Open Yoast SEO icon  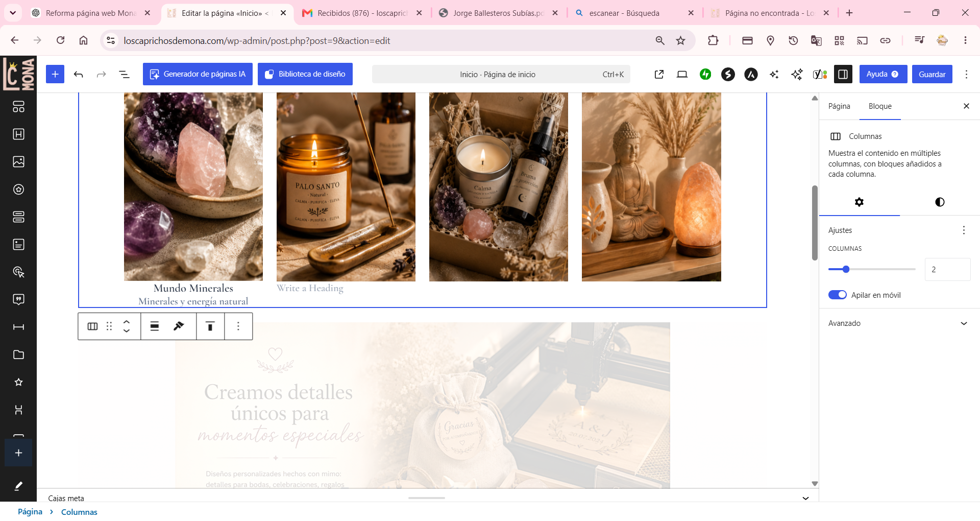[x=820, y=75]
